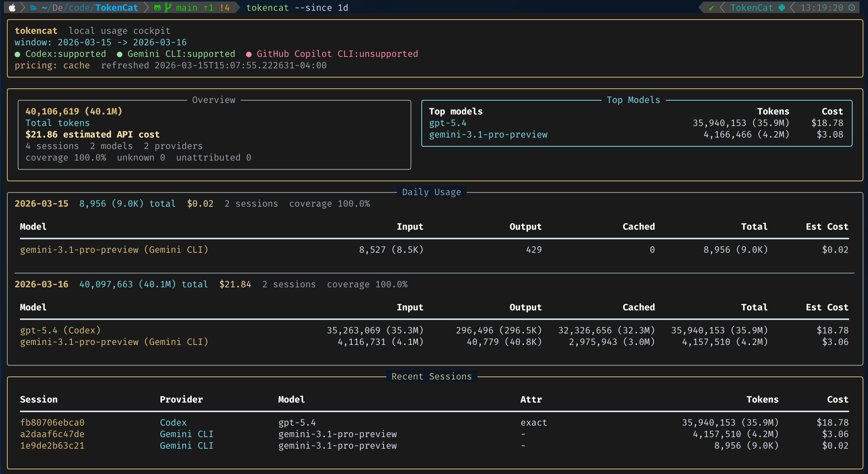The image size is (868, 474).
Task: Click the '296,496 (296.5K)' output value
Action: point(499,330)
